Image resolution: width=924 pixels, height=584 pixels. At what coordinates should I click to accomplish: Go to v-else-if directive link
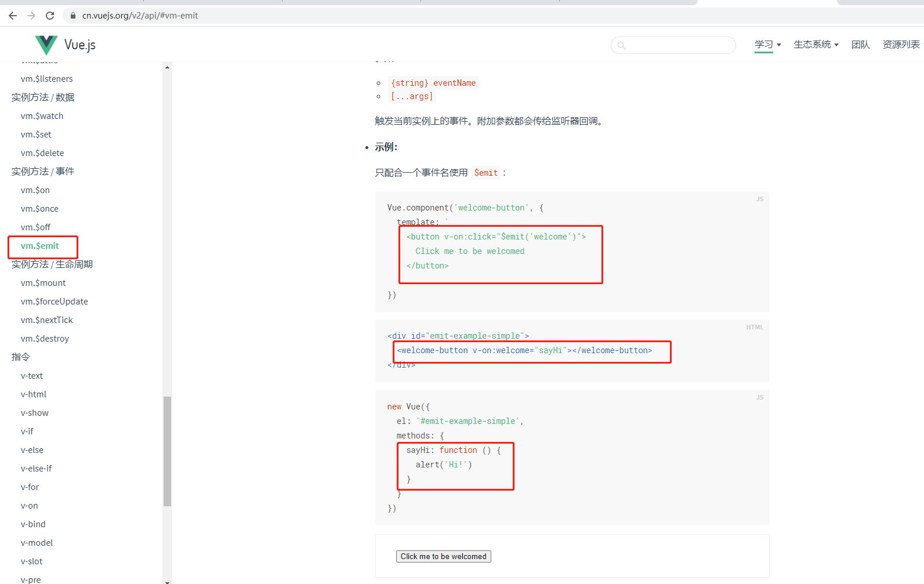36,469
